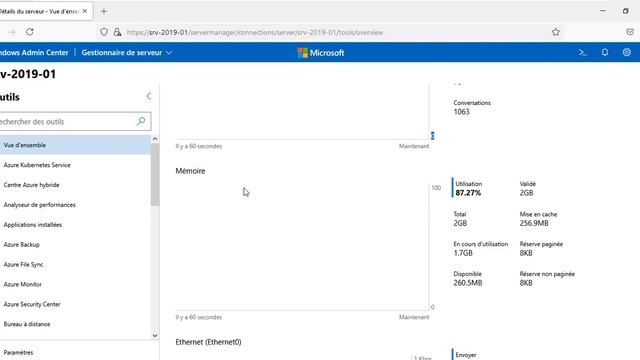Click the tools list scrollbar down arrow

tap(155, 336)
